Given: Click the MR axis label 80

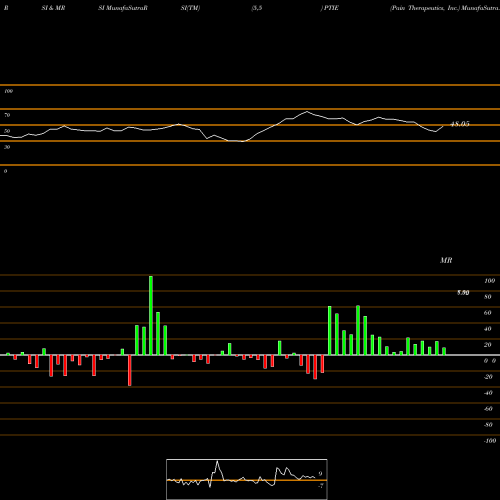Looking at the screenshot, I should click(x=488, y=297).
